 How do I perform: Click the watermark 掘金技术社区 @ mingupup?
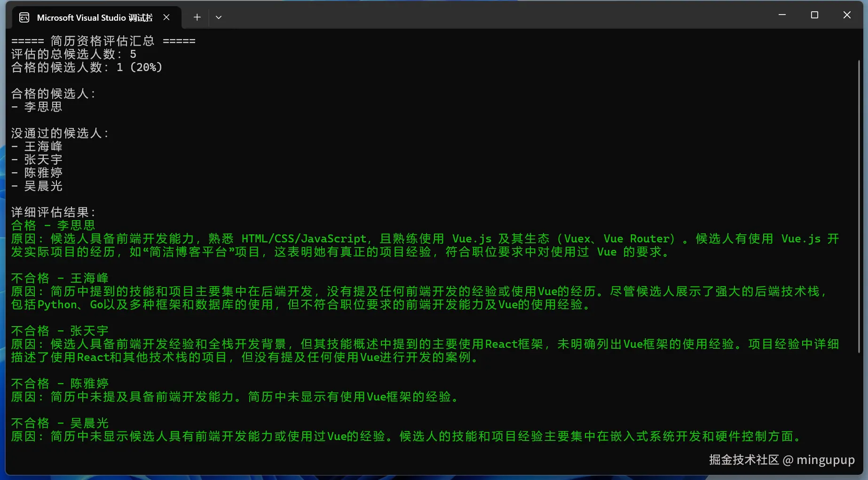coord(782,460)
